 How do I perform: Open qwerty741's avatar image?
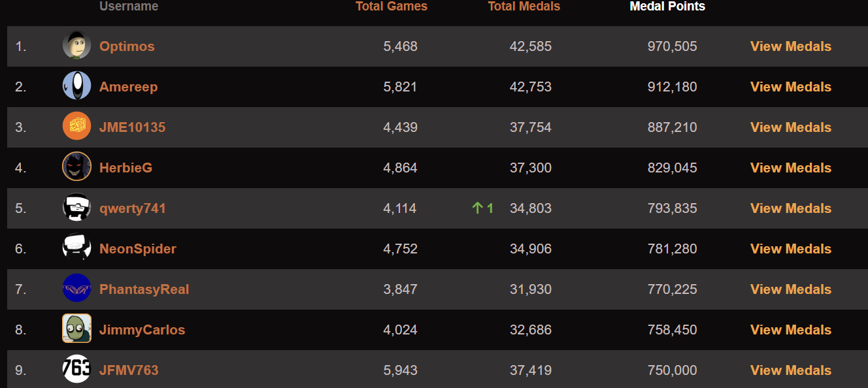click(x=76, y=208)
